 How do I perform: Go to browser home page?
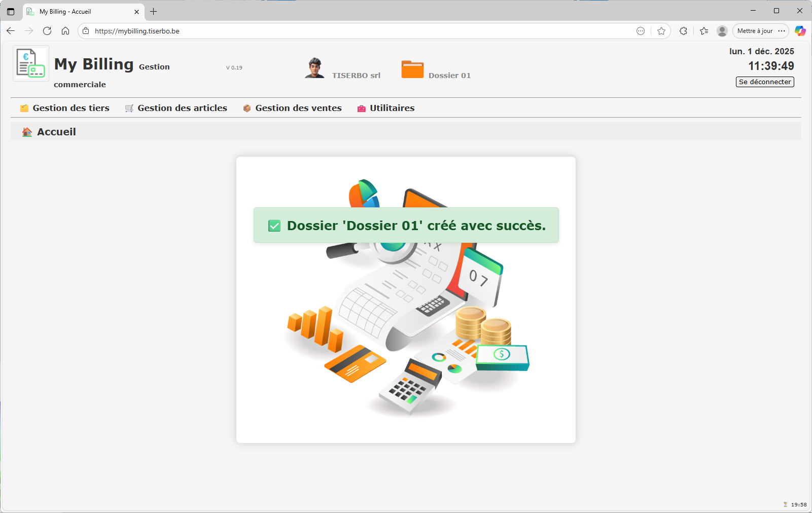click(x=65, y=31)
